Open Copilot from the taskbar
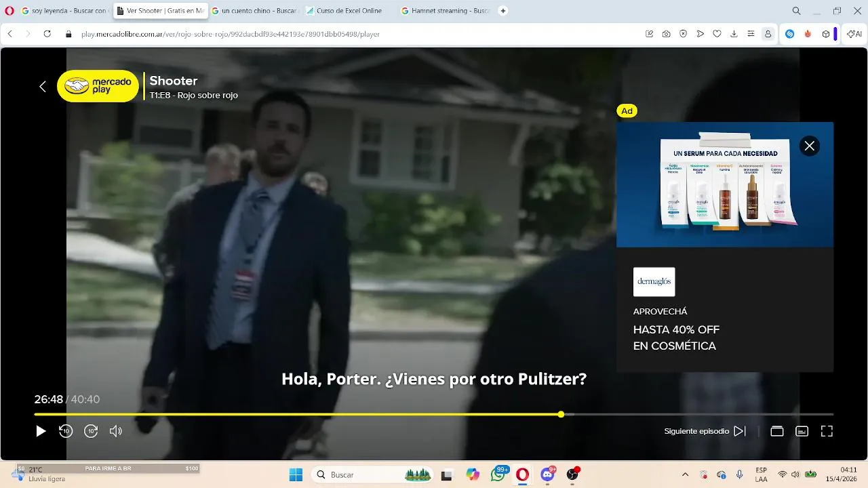The height and width of the screenshot is (488, 868). (x=473, y=474)
